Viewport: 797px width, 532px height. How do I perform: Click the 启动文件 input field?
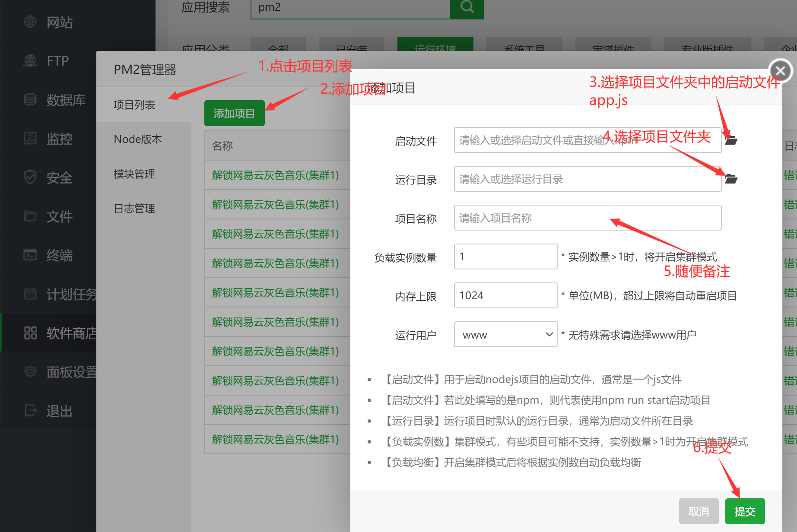click(587, 140)
